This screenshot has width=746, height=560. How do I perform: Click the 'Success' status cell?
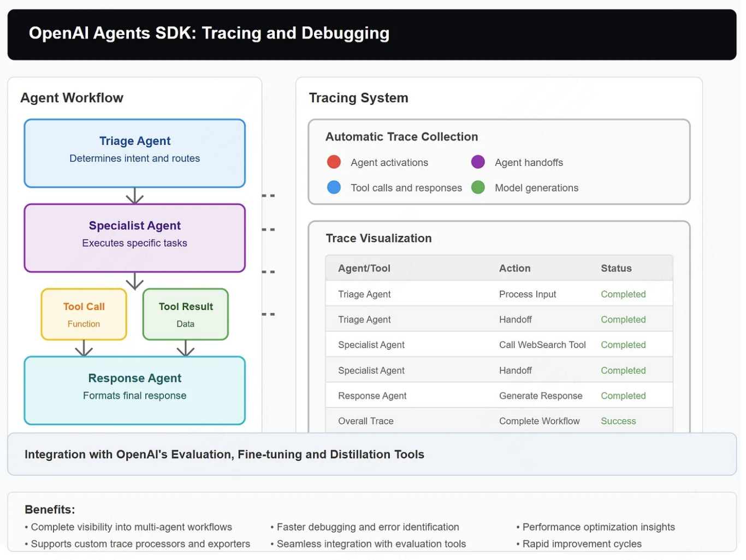point(618,421)
